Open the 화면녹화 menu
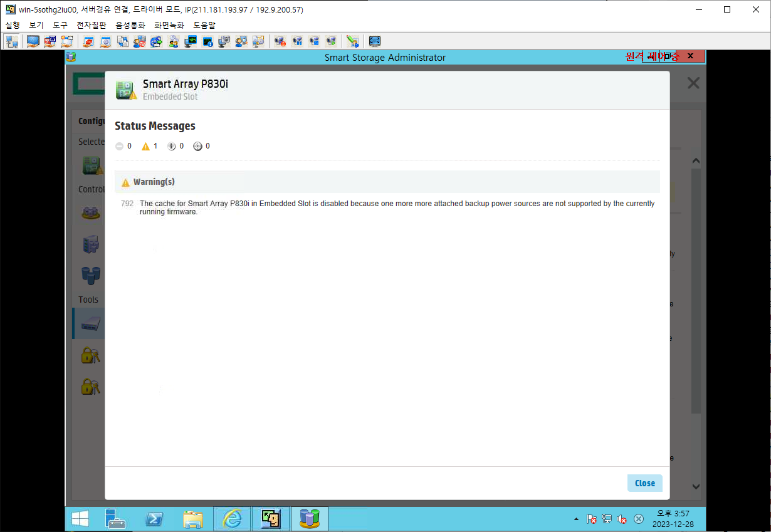The width and height of the screenshot is (771, 532). point(169,25)
